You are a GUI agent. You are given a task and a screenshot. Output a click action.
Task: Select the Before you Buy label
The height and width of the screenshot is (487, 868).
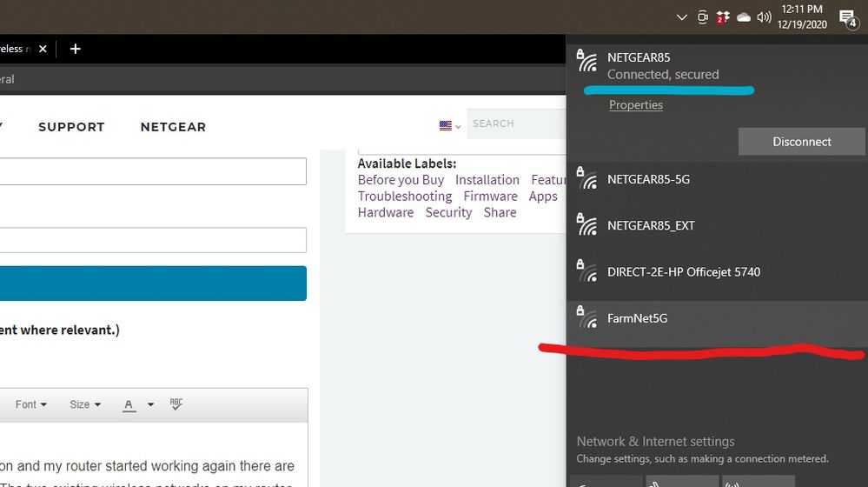(401, 180)
